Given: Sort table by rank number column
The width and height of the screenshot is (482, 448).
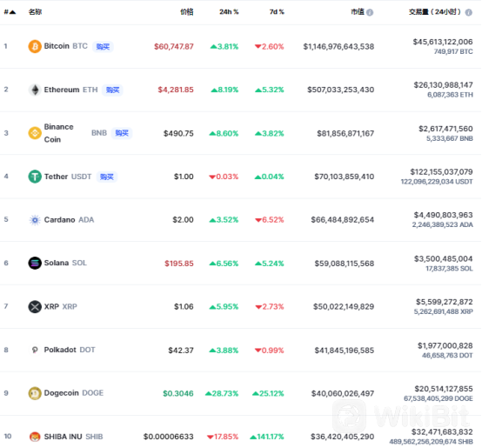Looking at the screenshot, I should click(10, 12).
